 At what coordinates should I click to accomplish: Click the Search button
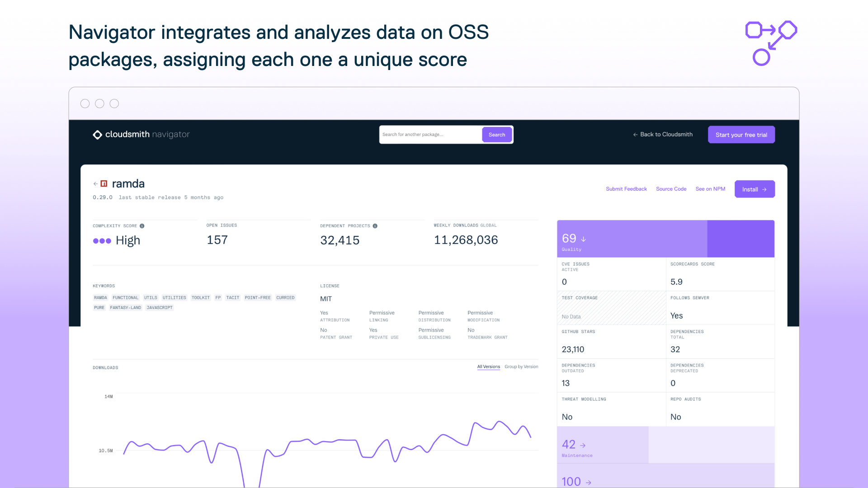click(x=497, y=135)
